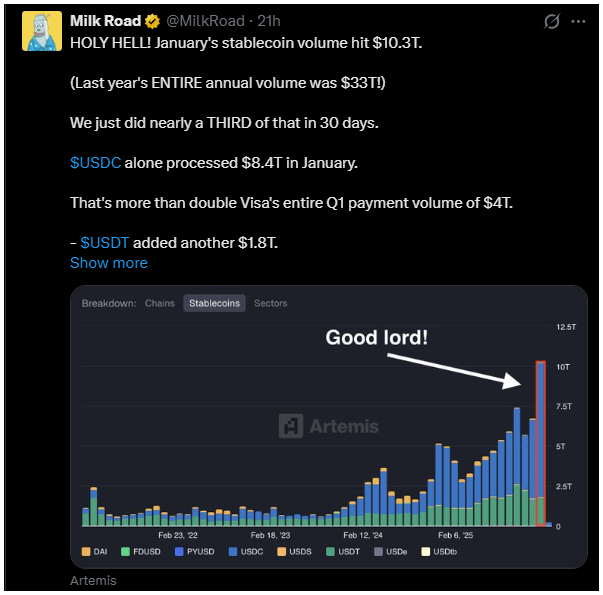Switch to the Chains breakdown tab
603x595 pixels.
coord(159,303)
